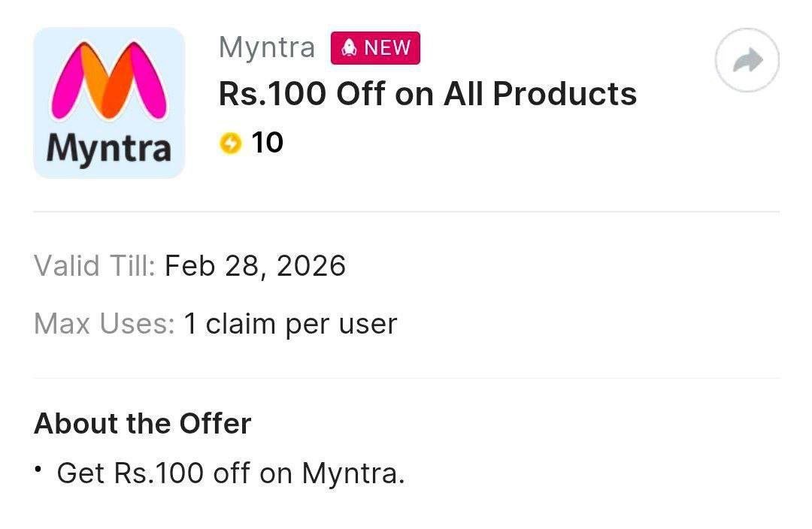Viewport: 812px width, 529px height.
Task: Click the divider line above Valid Till
Action: tap(406, 212)
